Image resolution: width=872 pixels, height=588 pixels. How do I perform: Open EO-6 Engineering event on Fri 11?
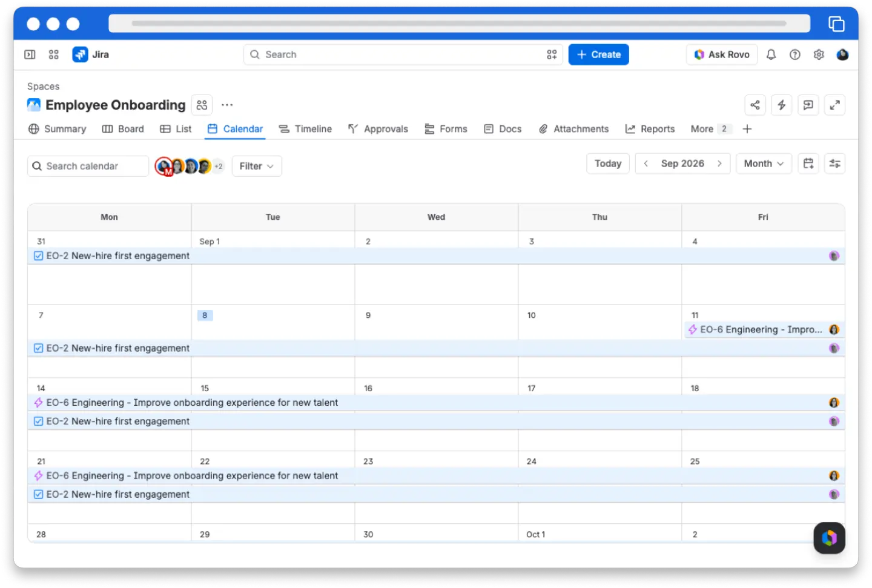763,330
